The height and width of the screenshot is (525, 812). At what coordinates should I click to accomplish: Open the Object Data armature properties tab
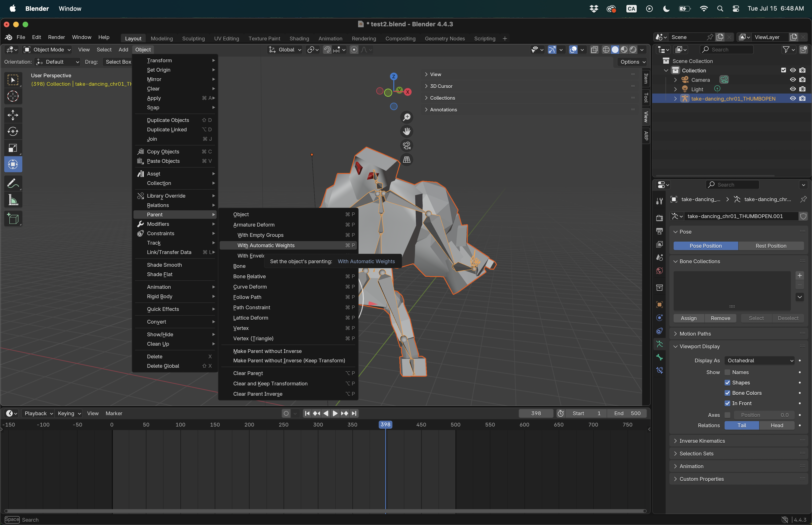coord(659,344)
